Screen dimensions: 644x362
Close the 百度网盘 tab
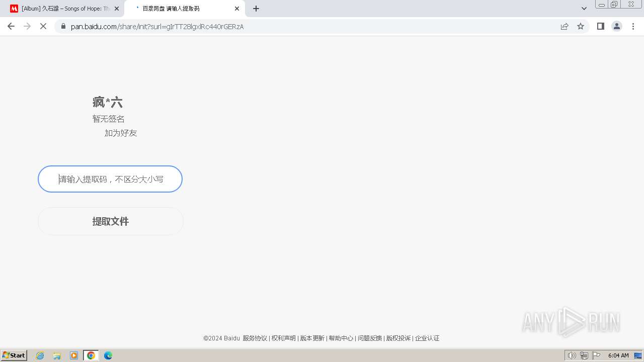click(237, 9)
